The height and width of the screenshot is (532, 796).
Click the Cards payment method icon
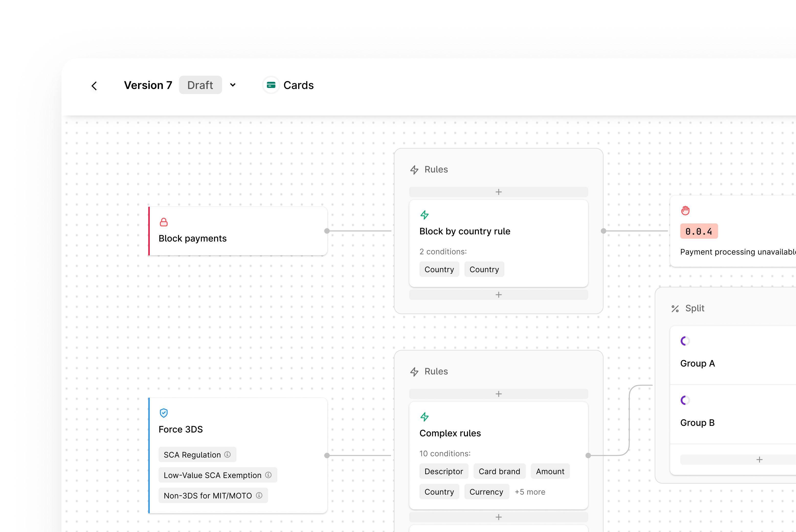[271, 85]
